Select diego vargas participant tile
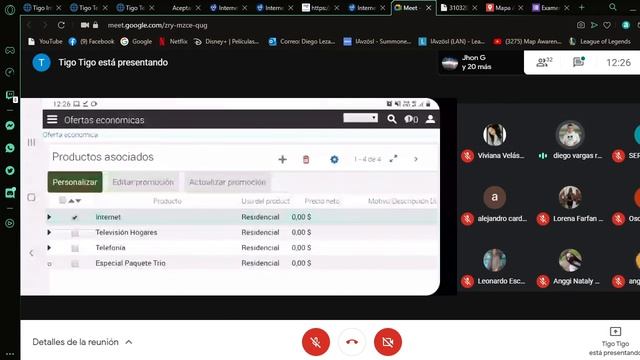640x360 pixels. click(570, 141)
